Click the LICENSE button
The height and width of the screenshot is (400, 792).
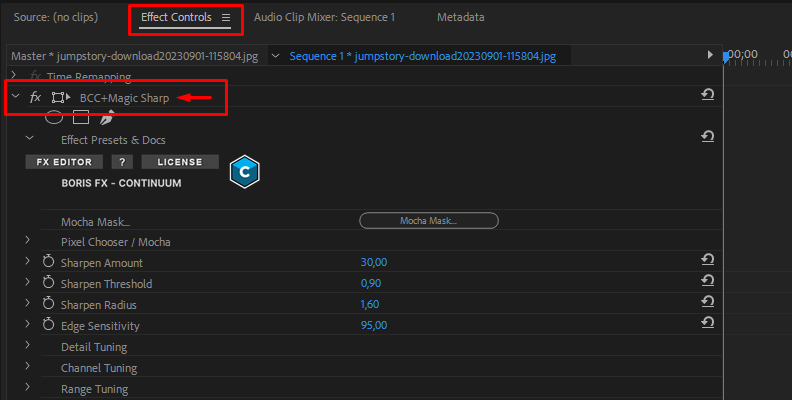180,162
